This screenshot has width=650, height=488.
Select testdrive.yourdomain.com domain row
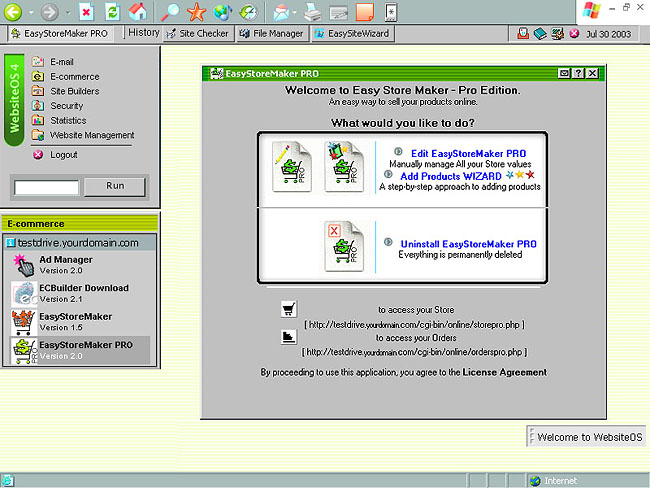click(x=80, y=243)
